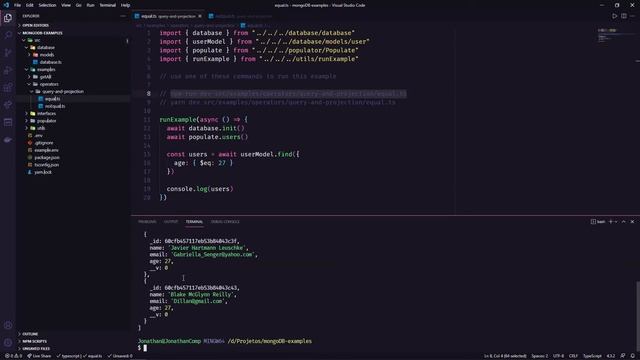This screenshot has height=360, width=640.
Task: Open the launch terminal dropdown arrow
Action: pos(616,222)
